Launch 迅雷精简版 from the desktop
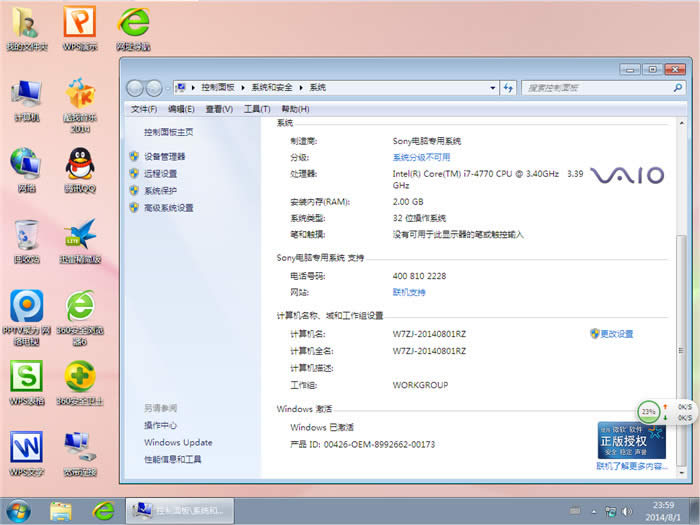This screenshot has width=700, height=525. click(80, 236)
